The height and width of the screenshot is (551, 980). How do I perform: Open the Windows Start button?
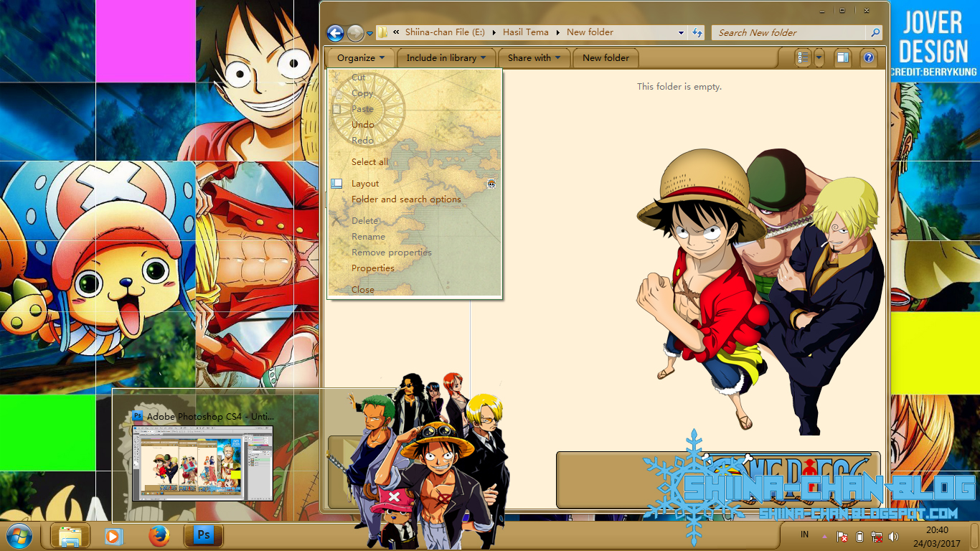[x=19, y=536]
